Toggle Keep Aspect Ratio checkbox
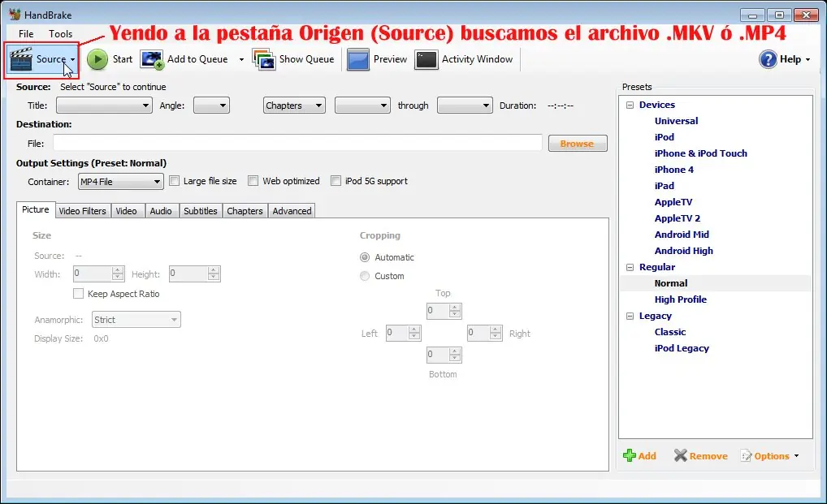Screen dimensions: 827x504 coord(78,293)
